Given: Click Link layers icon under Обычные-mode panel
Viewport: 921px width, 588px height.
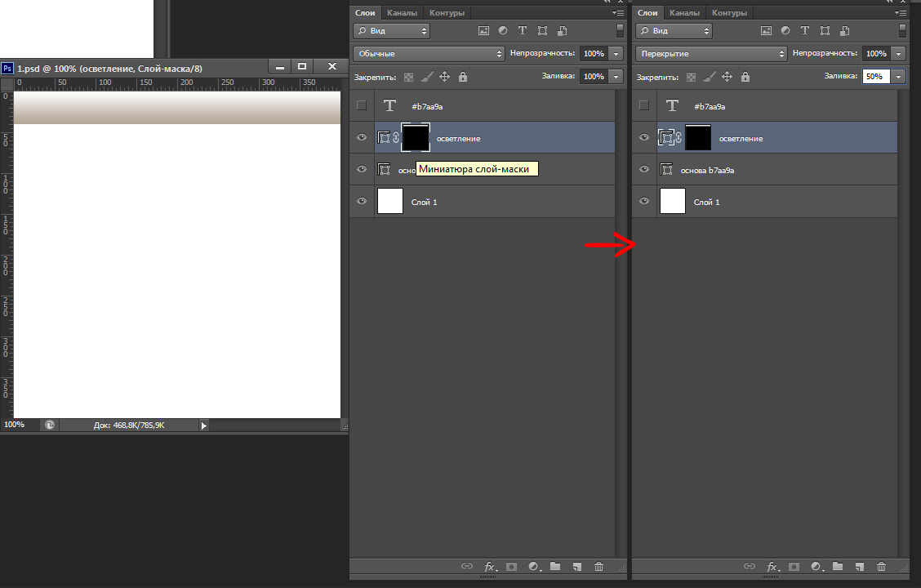Looking at the screenshot, I should point(466,566).
